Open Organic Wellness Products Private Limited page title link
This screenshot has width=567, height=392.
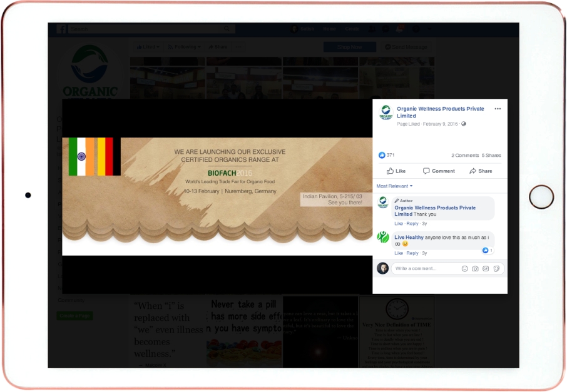click(x=440, y=113)
